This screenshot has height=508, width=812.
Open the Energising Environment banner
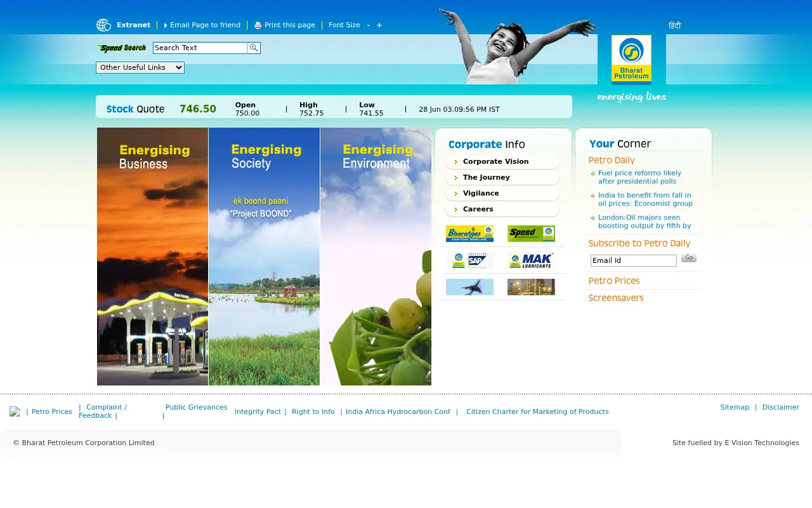click(x=376, y=257)
